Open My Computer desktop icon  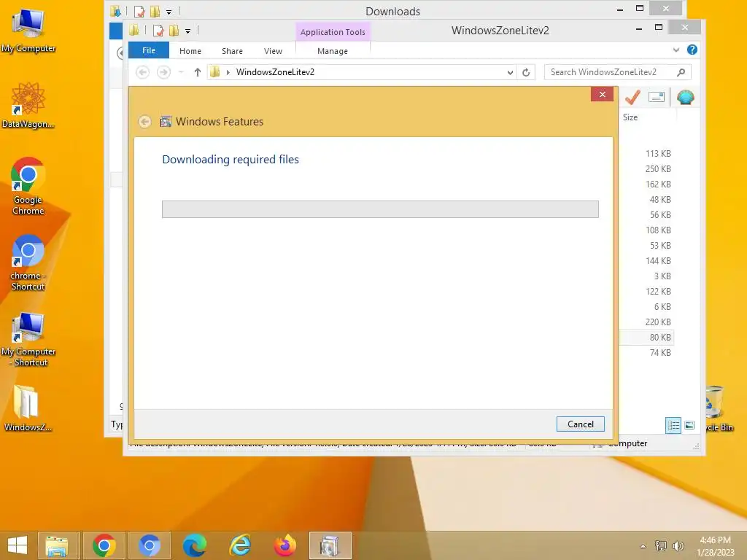(28, 31)
